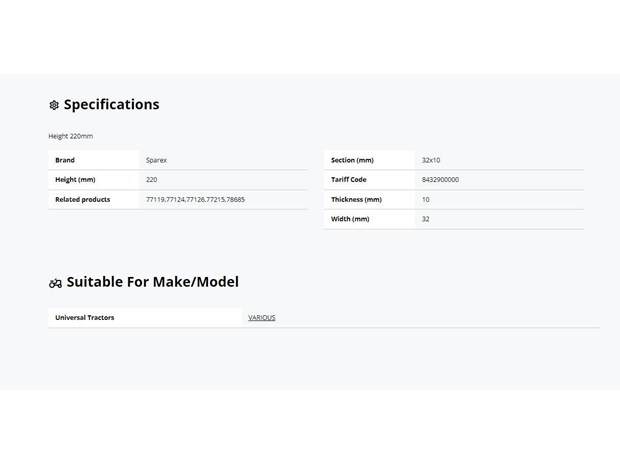Viewport: 620px width, 465px height.
Task: Click the Thickness (mm) label
Action: tap(356, 199)
